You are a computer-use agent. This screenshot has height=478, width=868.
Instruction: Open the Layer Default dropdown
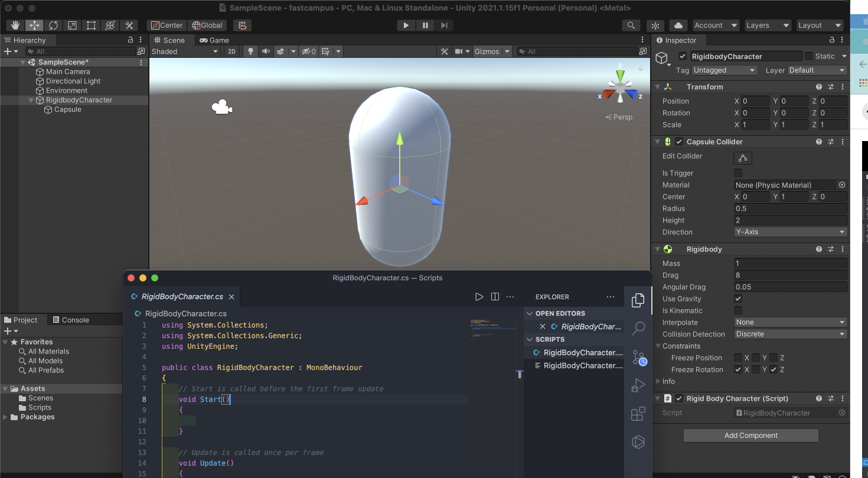817,70
